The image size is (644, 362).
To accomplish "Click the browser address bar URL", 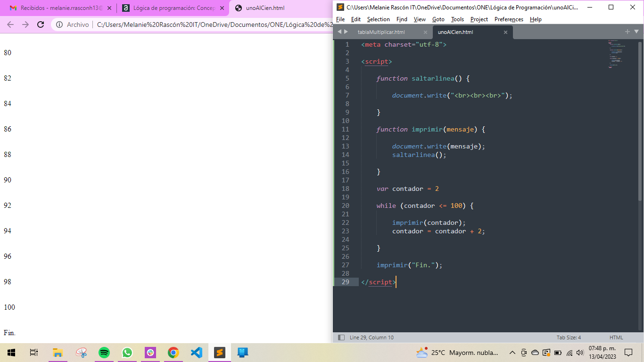I will (x=215, y=25).
